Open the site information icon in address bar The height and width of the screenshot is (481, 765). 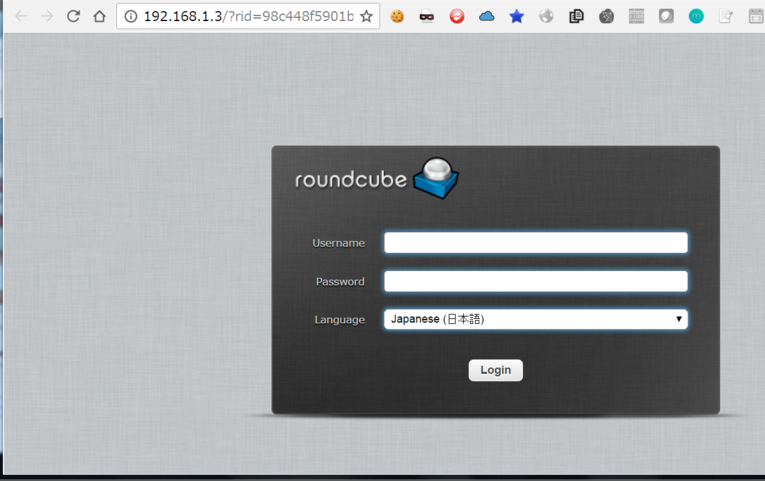click(130, 17)
